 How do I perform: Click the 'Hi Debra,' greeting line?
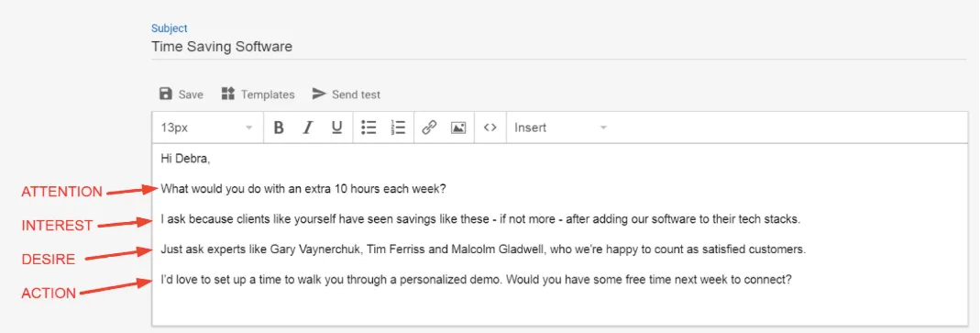pos(185,159)
